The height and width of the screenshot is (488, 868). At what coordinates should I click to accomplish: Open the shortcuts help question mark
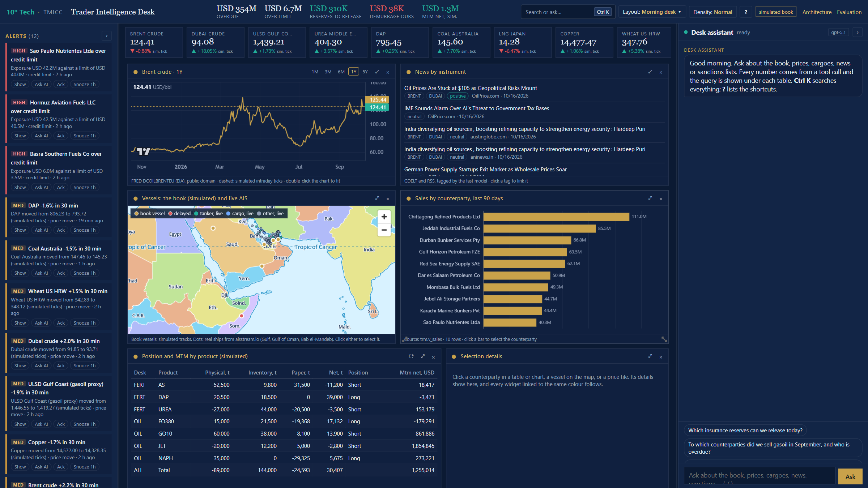point(746,12)
